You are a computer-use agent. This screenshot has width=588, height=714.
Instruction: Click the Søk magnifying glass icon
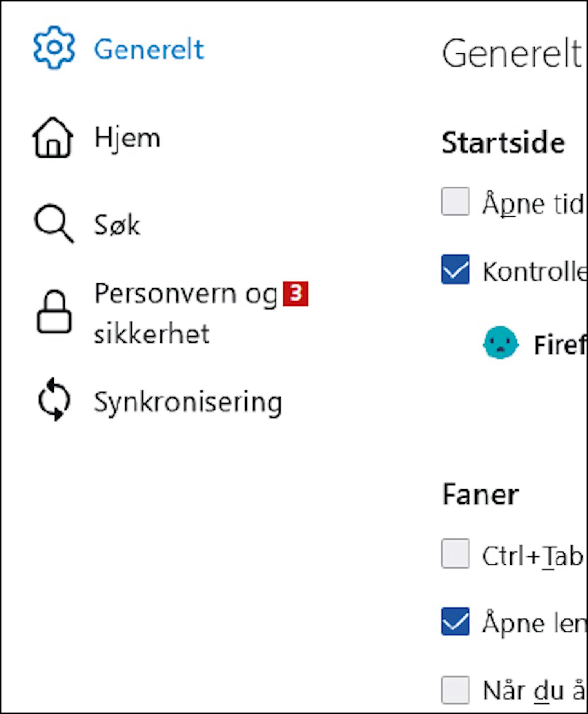(54, 223)
